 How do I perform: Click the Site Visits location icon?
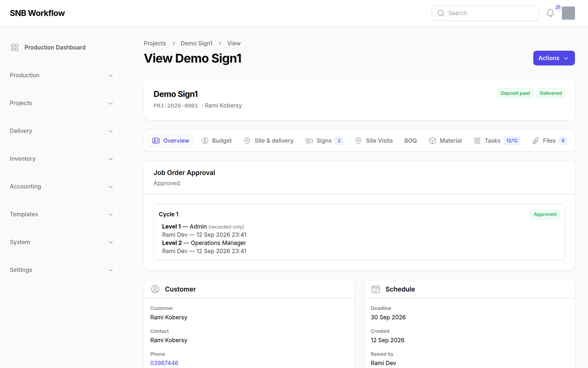pos(358,141)
